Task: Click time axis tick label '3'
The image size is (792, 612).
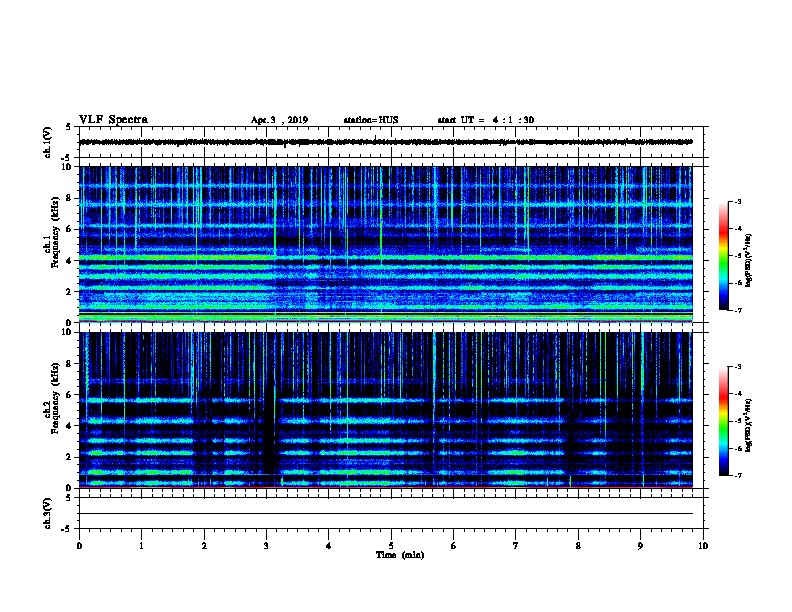Action: [x=266, y=546]
